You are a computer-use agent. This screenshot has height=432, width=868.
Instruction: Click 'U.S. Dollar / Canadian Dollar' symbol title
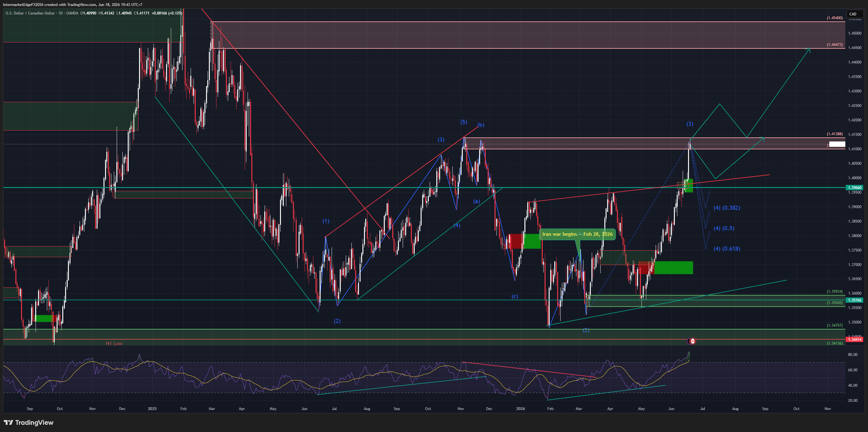(x=30, y=13)
